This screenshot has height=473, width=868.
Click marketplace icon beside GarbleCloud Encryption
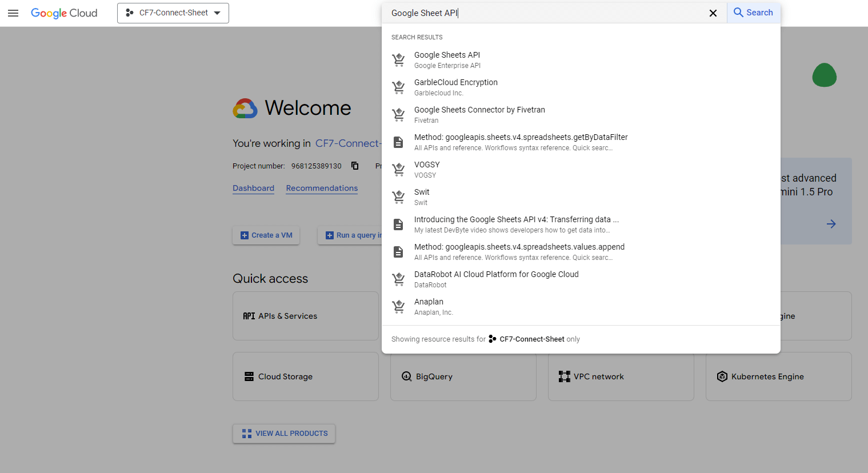click(399, 87)
